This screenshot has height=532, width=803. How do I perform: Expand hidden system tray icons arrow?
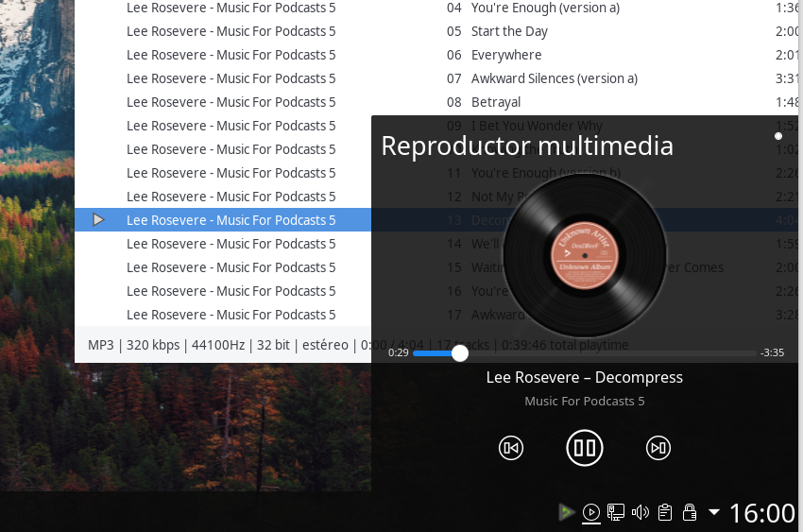pos(714,512)
